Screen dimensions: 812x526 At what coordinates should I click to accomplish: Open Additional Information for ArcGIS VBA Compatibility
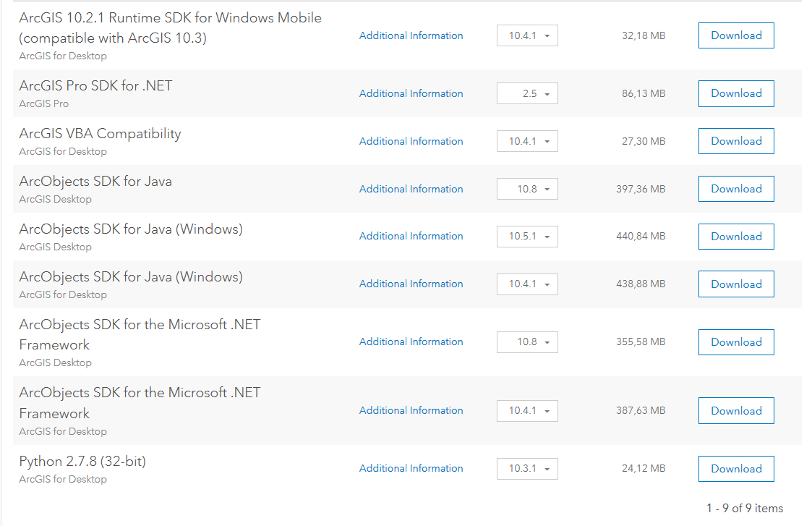pos(411,141)
